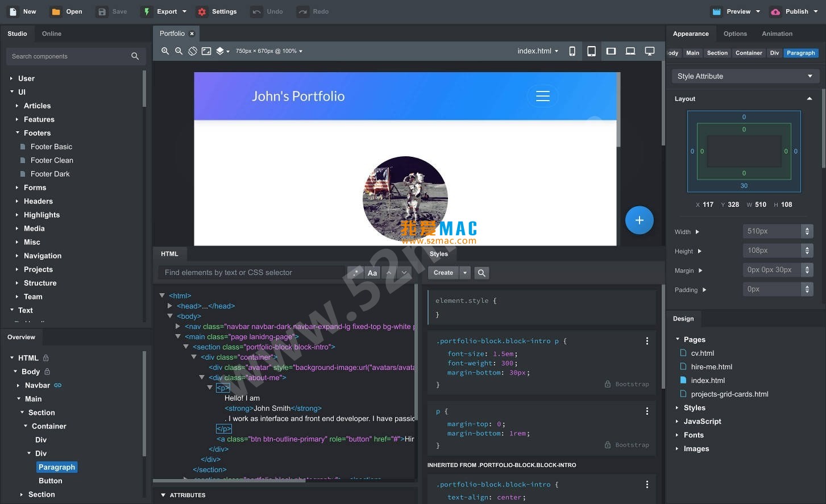The width and height of the screenshot is (826, 504).
Task: Open the stage size zoom dropdown
Action: pyautogui.click(x=269, y=51)
